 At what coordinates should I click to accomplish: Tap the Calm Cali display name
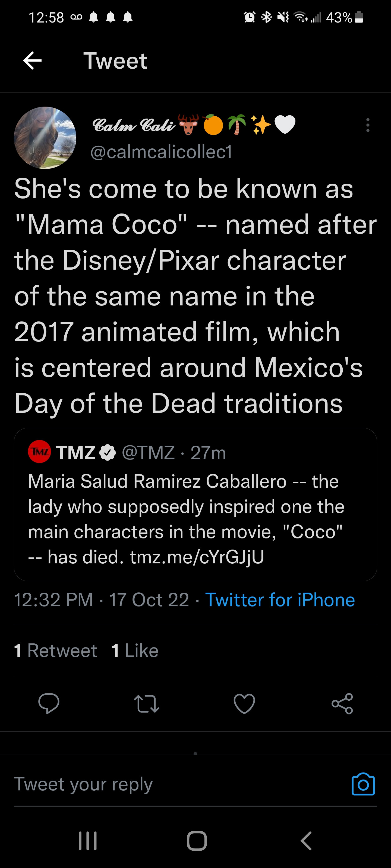[x=134, y=125]
